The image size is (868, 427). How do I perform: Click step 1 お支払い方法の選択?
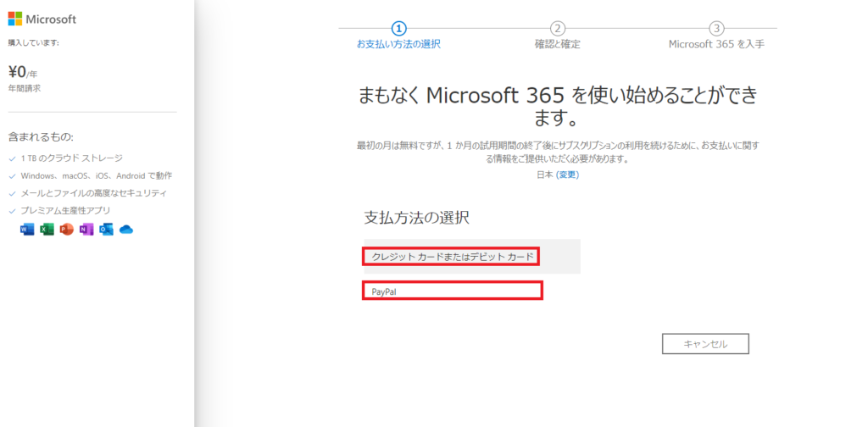point(398,36)
